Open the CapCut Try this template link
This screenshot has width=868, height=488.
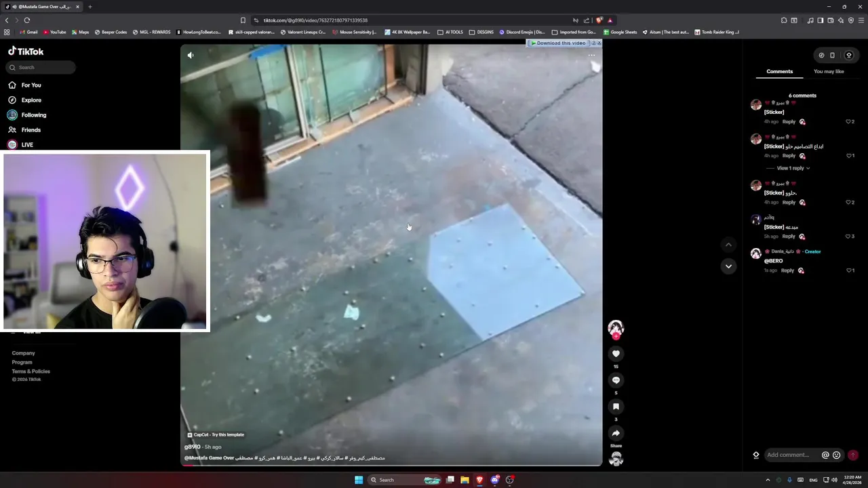coord(216,434)
